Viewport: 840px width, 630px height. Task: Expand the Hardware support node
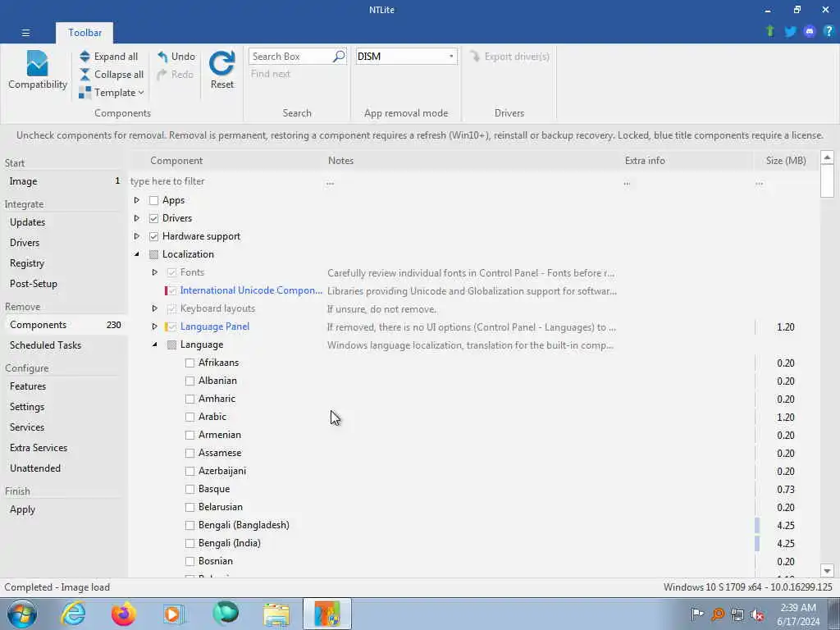(137, 236)
